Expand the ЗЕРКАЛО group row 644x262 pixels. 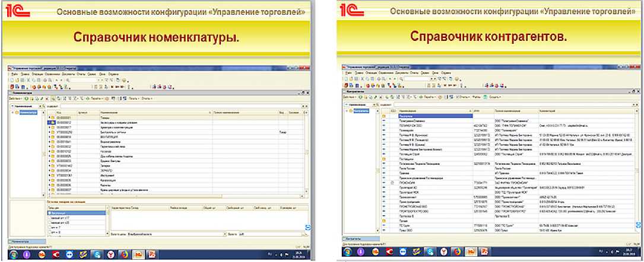(x=49, y=171)
